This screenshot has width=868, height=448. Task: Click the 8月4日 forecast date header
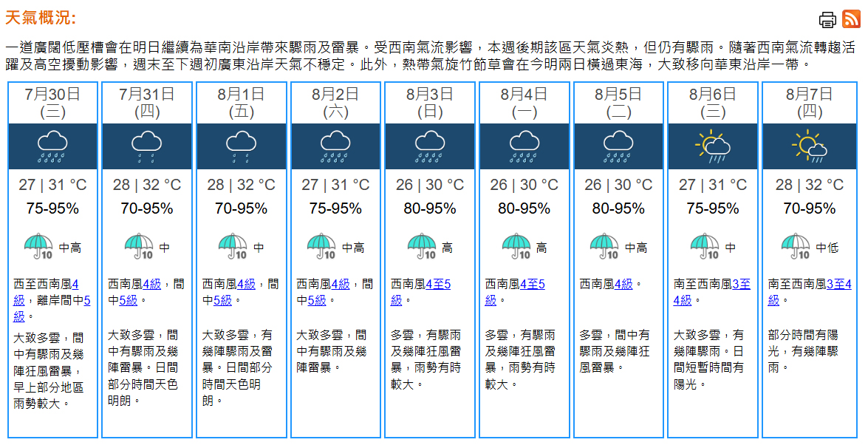[x=524, y=103]
